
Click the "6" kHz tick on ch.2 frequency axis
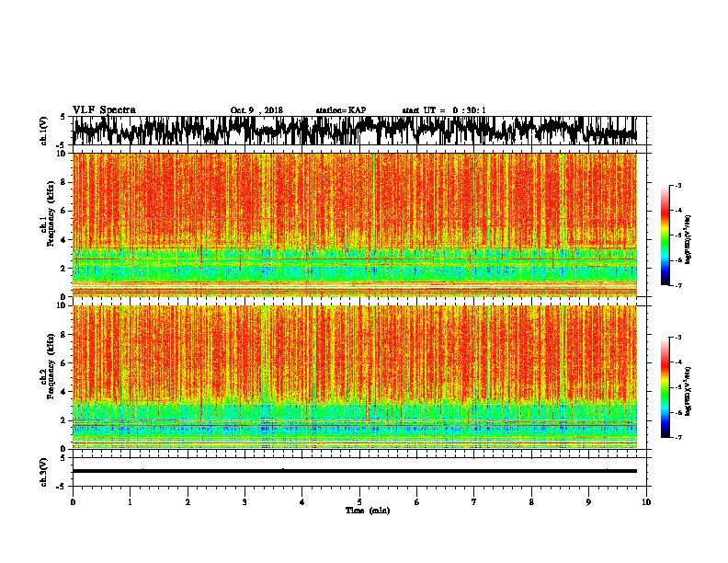(65, 363)
